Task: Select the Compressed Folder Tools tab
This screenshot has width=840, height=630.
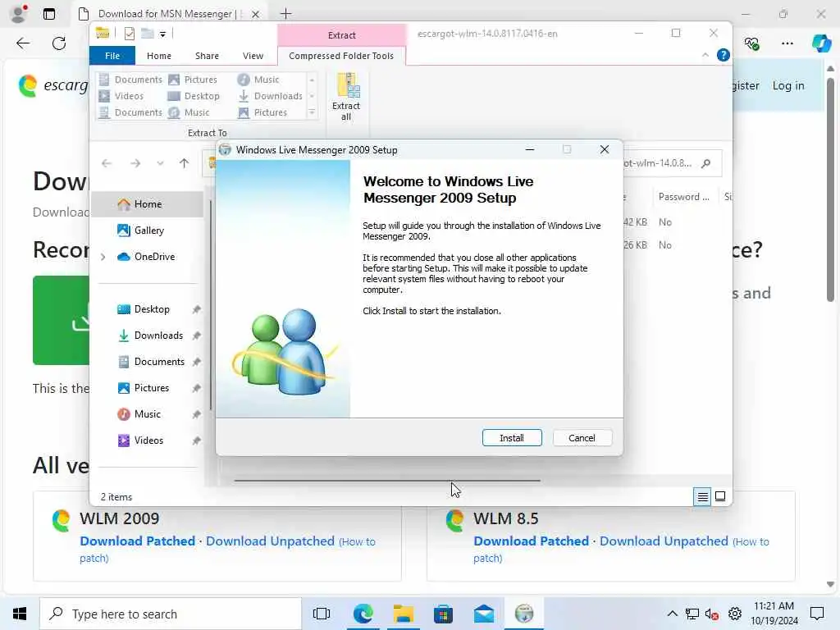Action: point(341,56)
